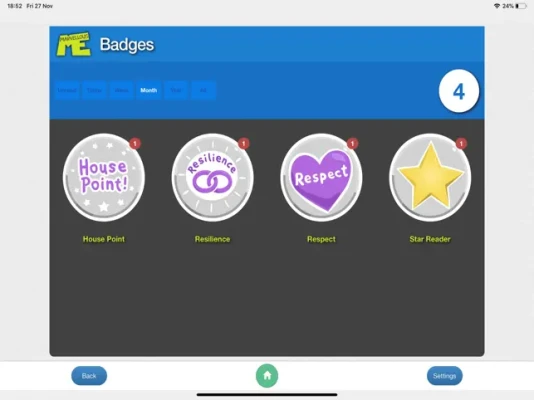Click the Marvellous Me logo
This screenshot has height=400, width=534.
[x=74, y=45]
